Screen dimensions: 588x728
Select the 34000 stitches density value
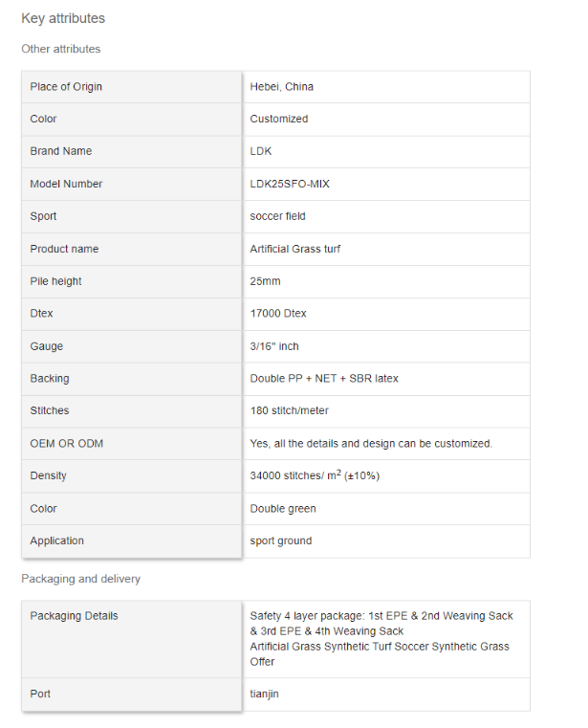[315, 475]
